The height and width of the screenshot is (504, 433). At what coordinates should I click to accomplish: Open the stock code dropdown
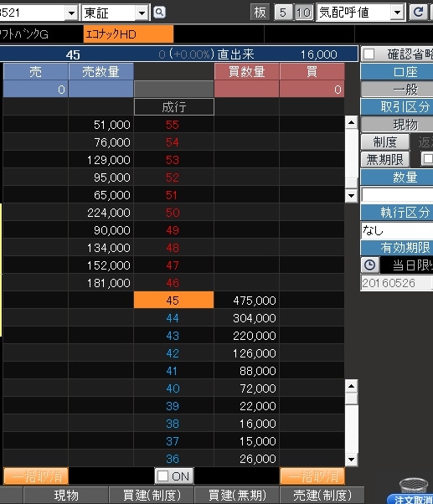point(71,13)
